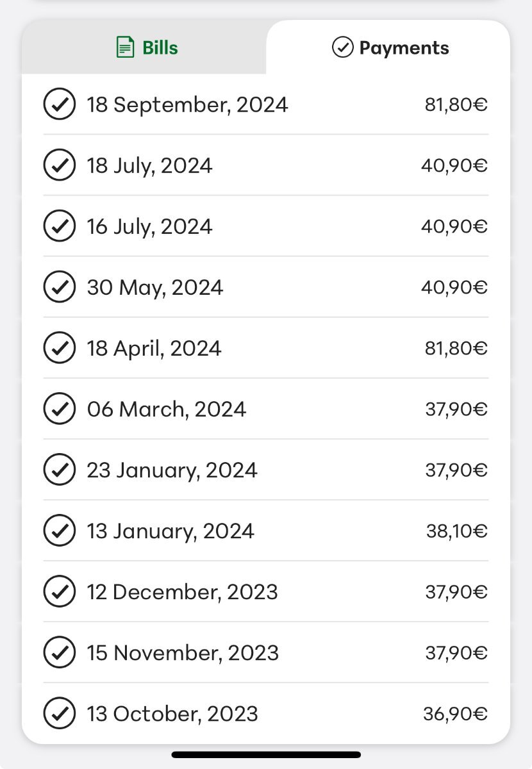Click the check icon for 16 July, 2024
This screenshot has width=532, height=769.
(x=60, y=226)
